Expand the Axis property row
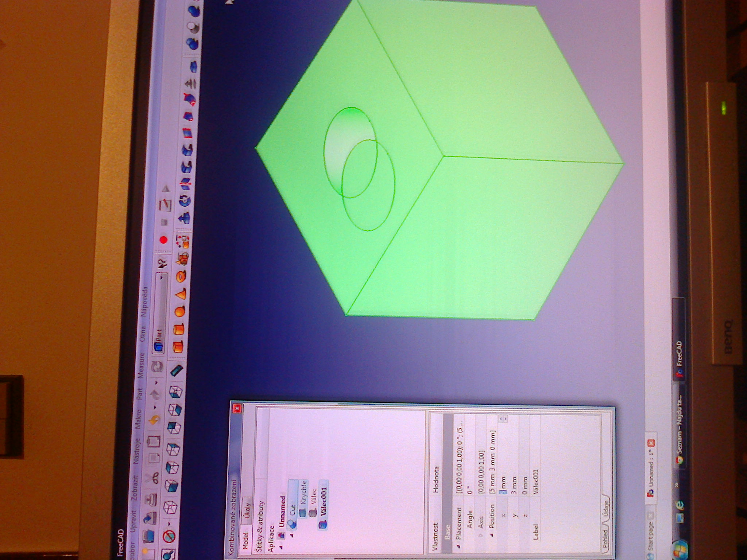The image size is (747, 560). click(480, 535)
